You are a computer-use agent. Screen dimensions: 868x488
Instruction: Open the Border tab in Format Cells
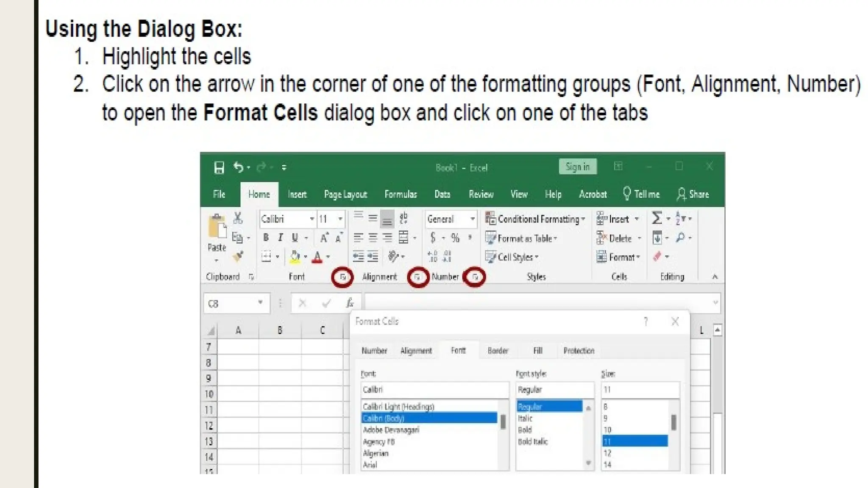pyautogui.click(x=498, y=351)
